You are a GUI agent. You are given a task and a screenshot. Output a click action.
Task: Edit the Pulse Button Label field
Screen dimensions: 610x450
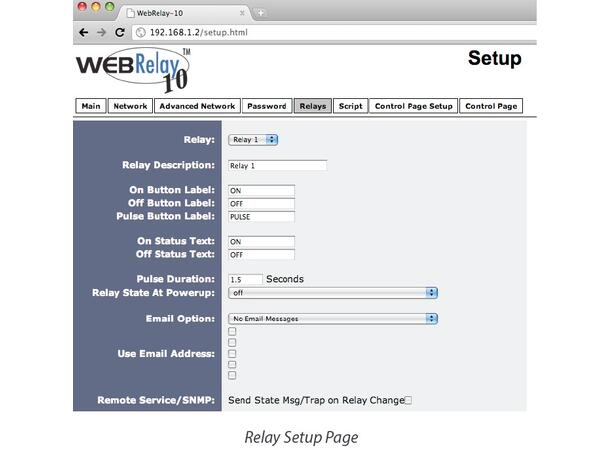point(261,217)
